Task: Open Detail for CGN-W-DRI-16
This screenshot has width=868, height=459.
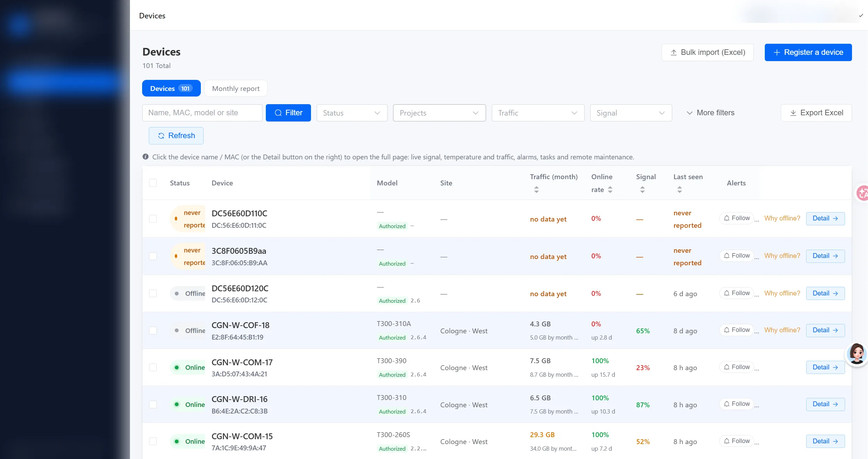Action: [x=825, y=404]
